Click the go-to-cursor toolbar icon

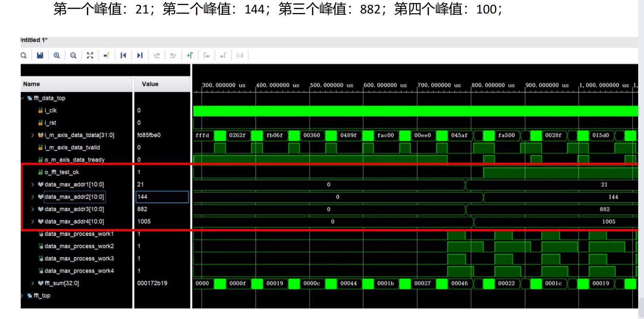point(107,55)
